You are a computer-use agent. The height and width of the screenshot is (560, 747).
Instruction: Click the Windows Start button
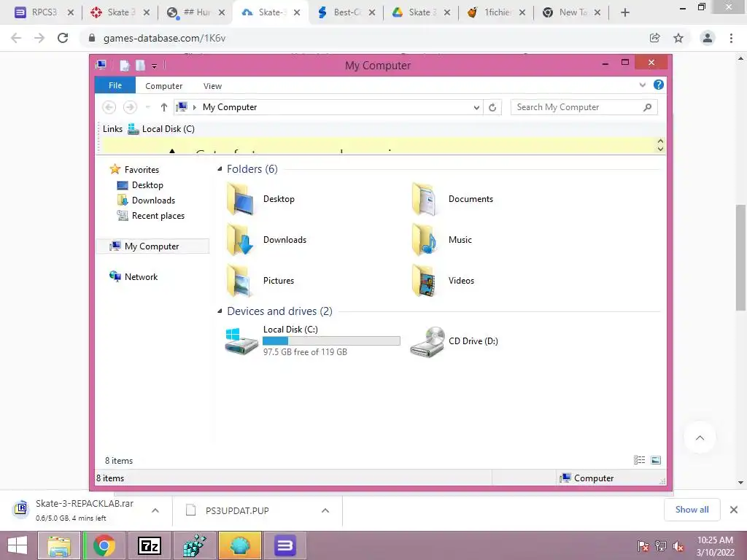[x=18, y=545]
